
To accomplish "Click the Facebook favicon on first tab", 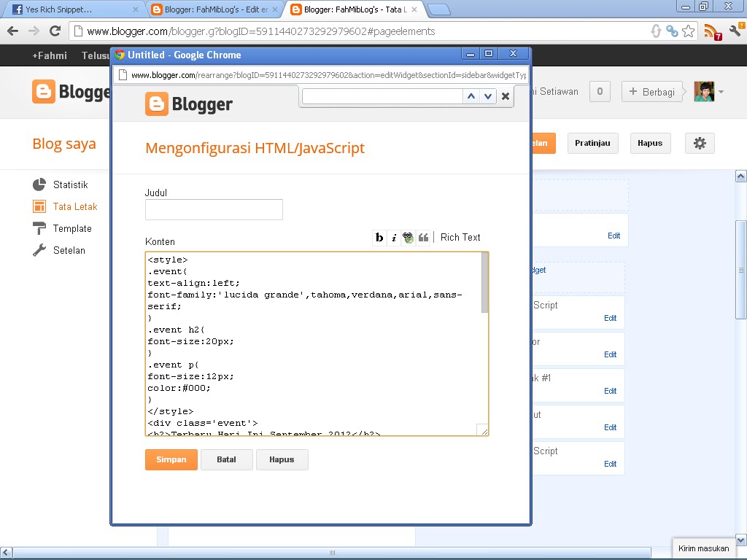I will (18, 9).
